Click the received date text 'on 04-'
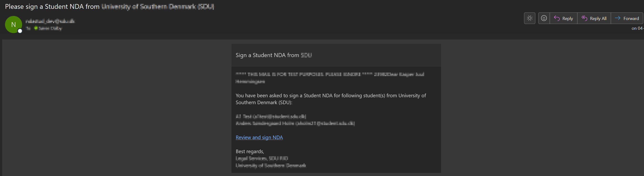 coord(638,28)
